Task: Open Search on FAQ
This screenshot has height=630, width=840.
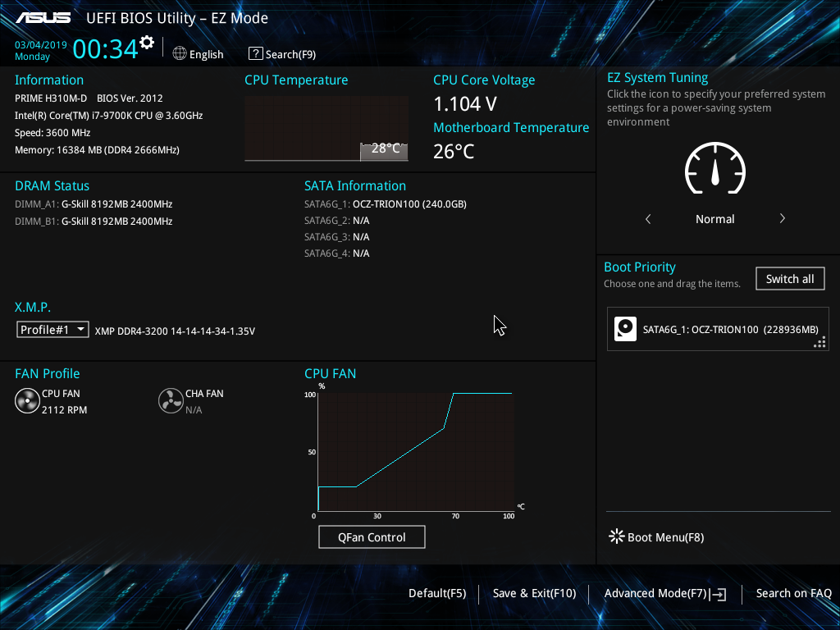Action: click(x=793, y=594)
